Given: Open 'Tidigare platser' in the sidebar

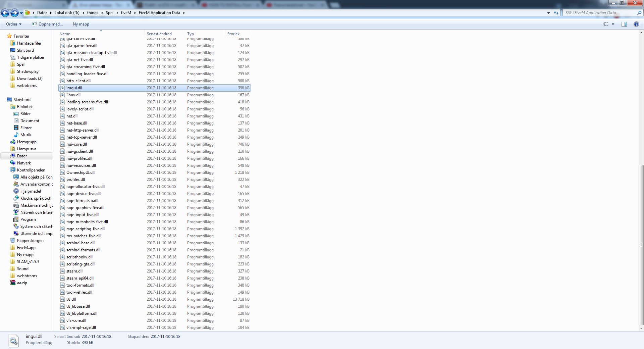Looking at the screenshot, I should tap(31, 57).
